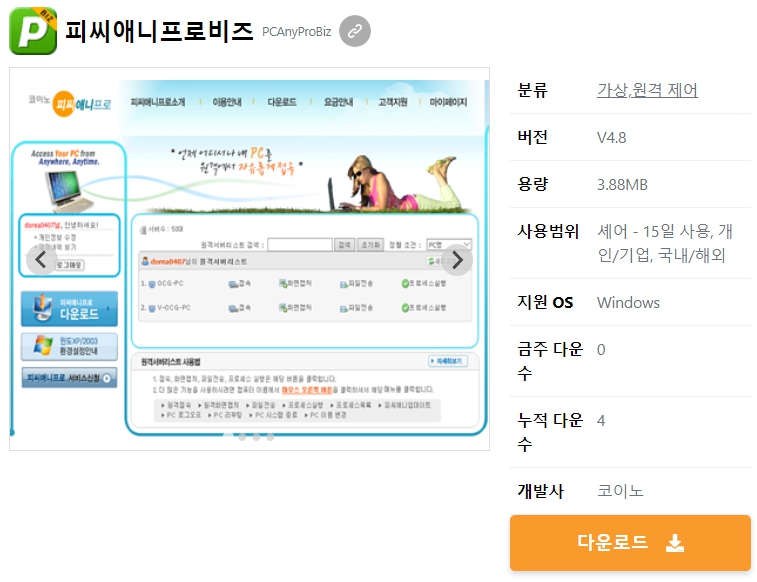Jump to the second carousel slide dot
This screenshot has width=757, height=582.
[x=242, y=437]
